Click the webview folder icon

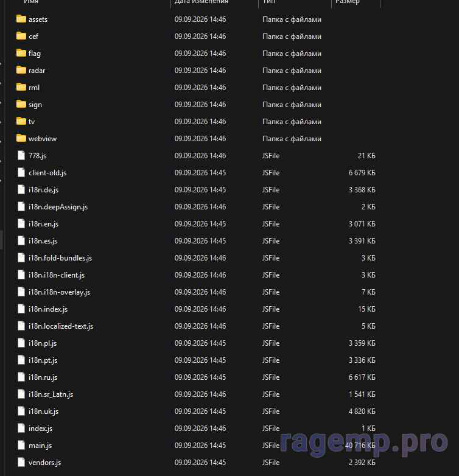click(x=21, y=138)
